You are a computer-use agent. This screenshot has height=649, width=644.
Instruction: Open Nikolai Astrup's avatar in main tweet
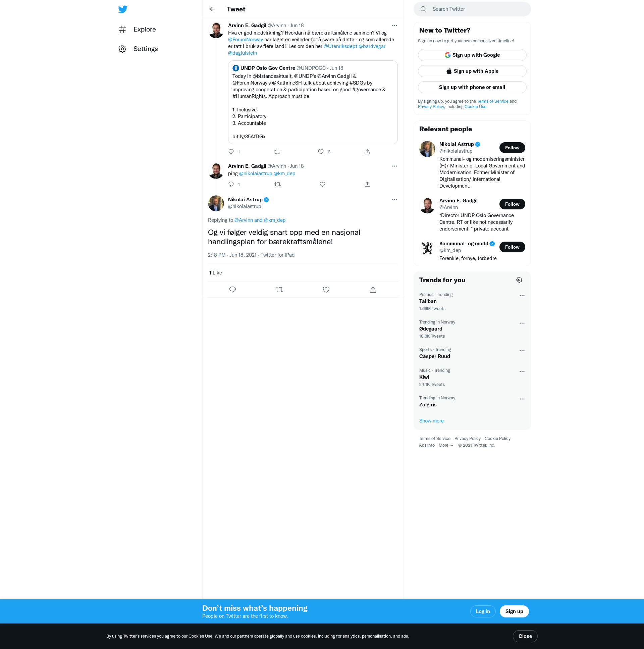click(216, 204)
